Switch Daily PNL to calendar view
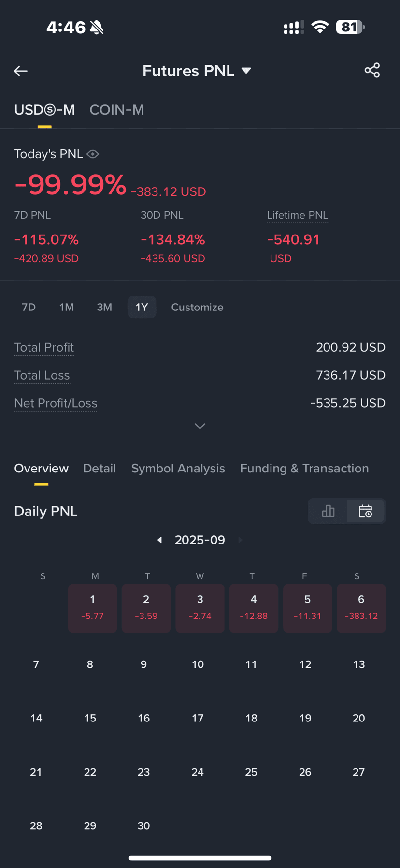This screenshot has height=868, width=400. (366, 511)
